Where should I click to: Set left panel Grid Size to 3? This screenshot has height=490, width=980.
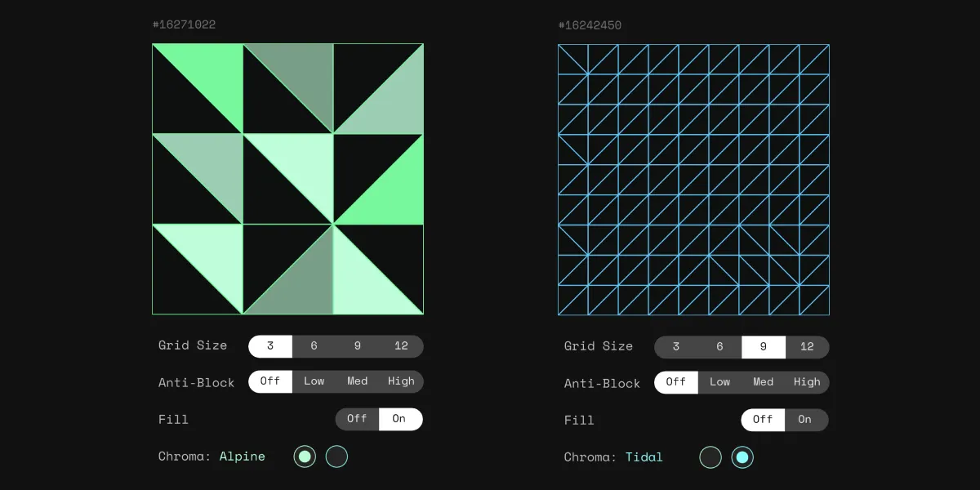270,345
